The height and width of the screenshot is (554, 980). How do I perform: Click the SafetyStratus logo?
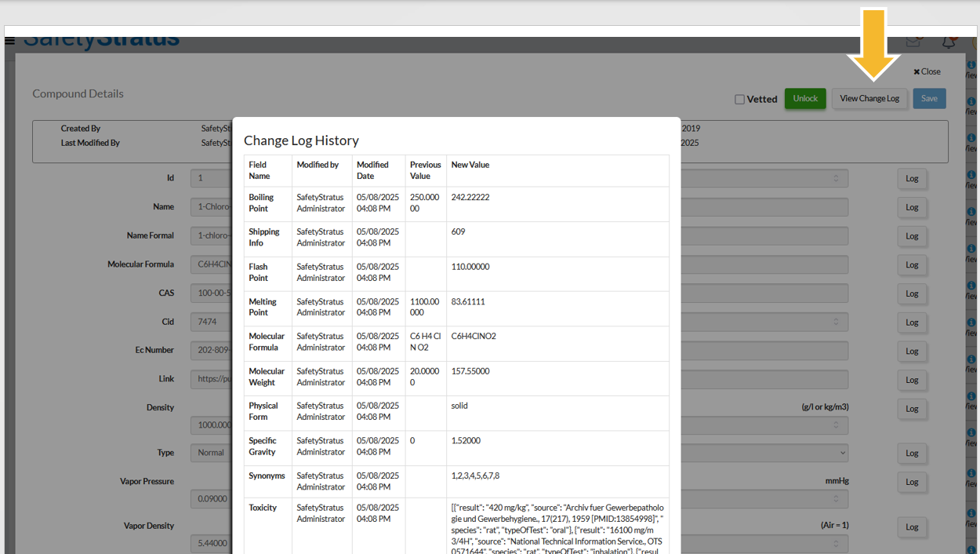(101, 42)
